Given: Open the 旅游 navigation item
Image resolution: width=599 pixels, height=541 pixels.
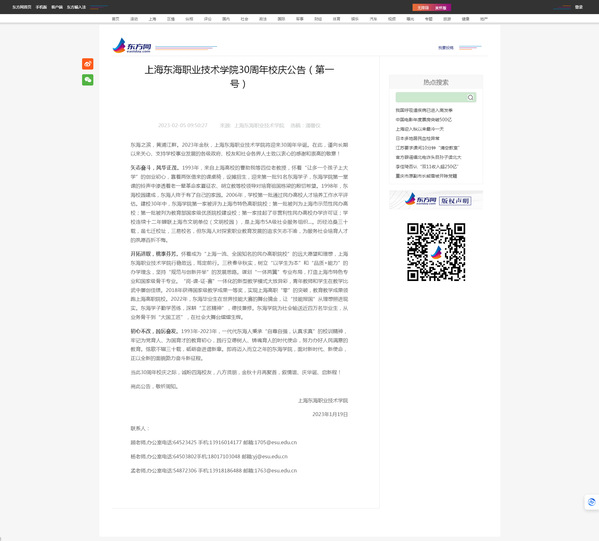Looking at the screenshot, I should click(447, 19).
